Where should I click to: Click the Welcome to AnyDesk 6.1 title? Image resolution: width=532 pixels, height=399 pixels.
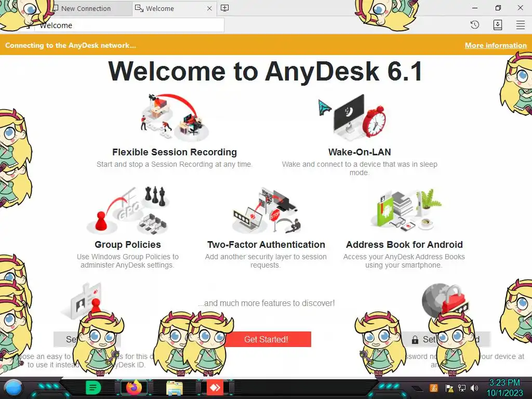pyautogui.click(x=265, y=71)
